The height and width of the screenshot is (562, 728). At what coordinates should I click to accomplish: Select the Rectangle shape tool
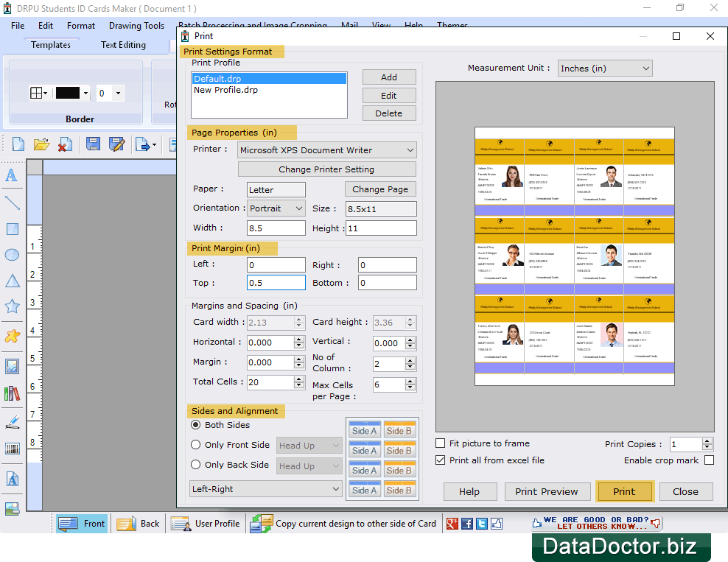(12, 229)
